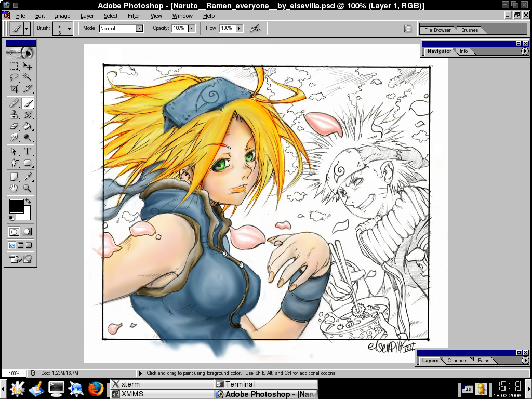Open the Brush Preset picker arrow

coord(69,29)
